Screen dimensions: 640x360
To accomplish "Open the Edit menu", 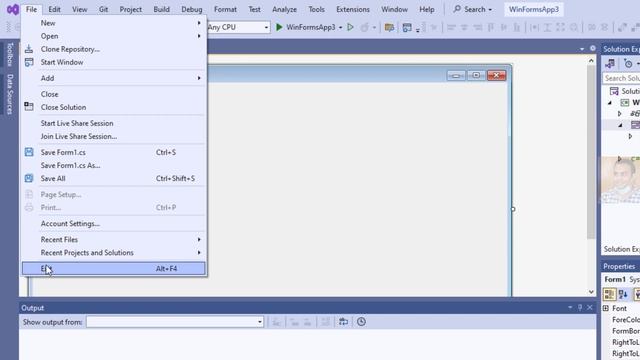I will 54,9.
